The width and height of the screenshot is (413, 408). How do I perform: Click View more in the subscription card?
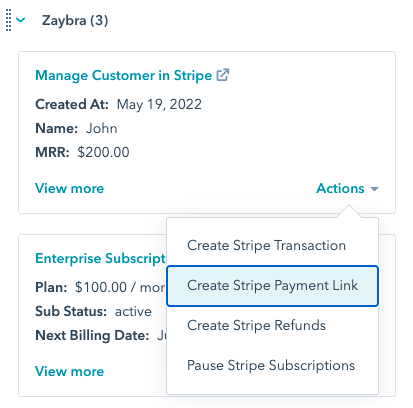(69, 371)
